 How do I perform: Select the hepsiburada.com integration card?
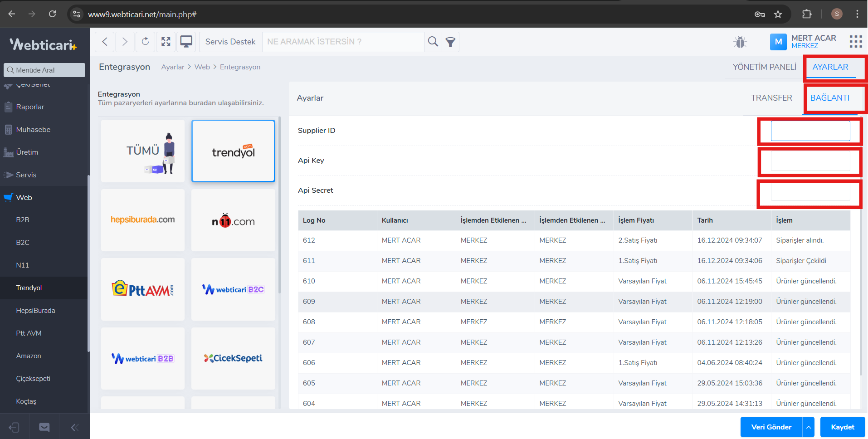tap(143, 220)
